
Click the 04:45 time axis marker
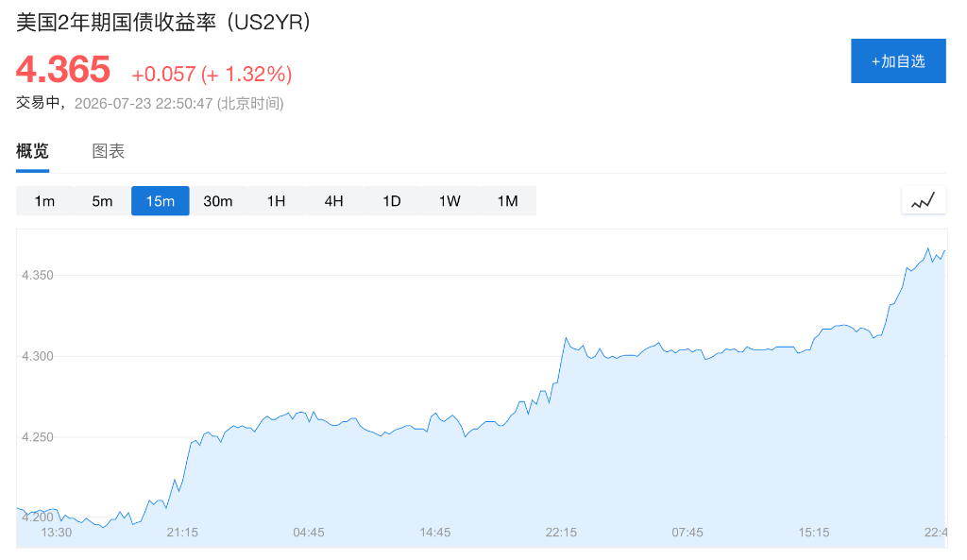(309, 533)
